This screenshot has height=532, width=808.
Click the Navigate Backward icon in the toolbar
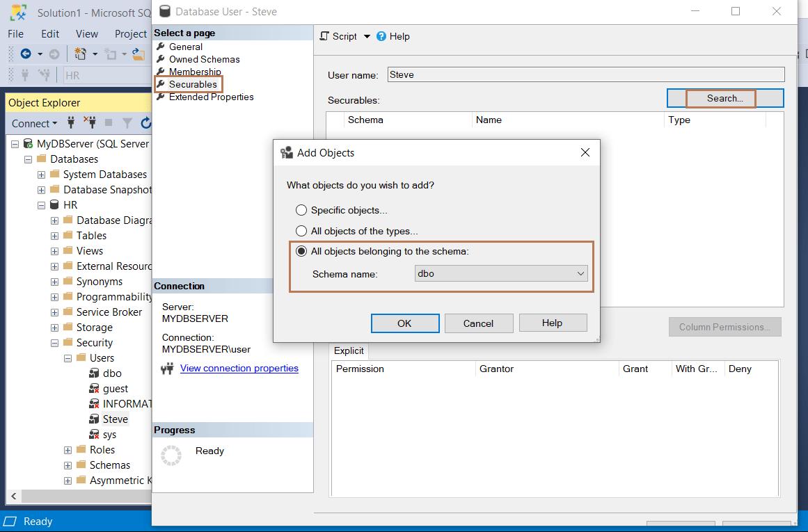click(26, 54)
